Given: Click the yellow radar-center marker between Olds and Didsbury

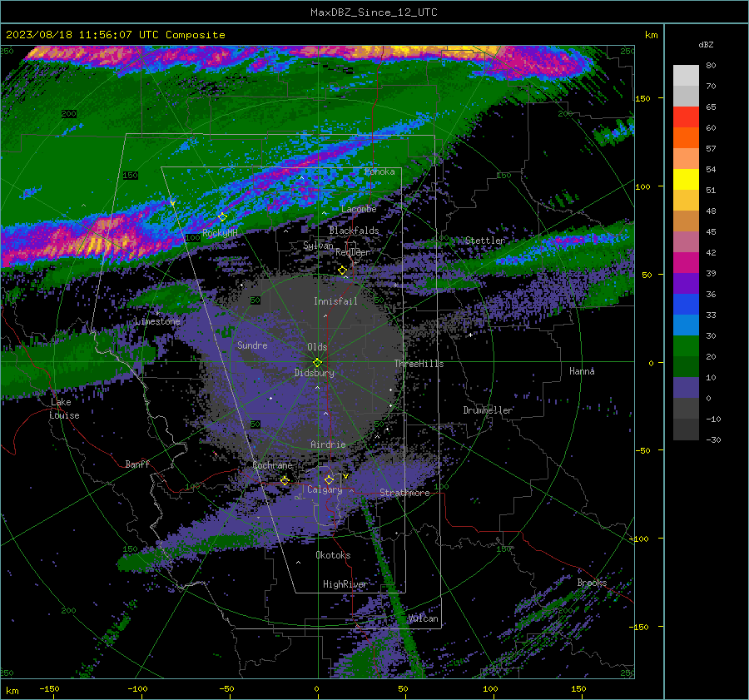Looking at the screenshot, I should (317, 363).
